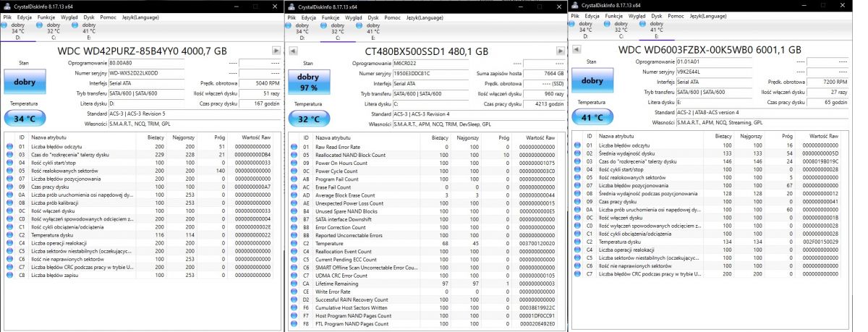
Task: Click the 34 °C temperature button
Action: point(24,118)
